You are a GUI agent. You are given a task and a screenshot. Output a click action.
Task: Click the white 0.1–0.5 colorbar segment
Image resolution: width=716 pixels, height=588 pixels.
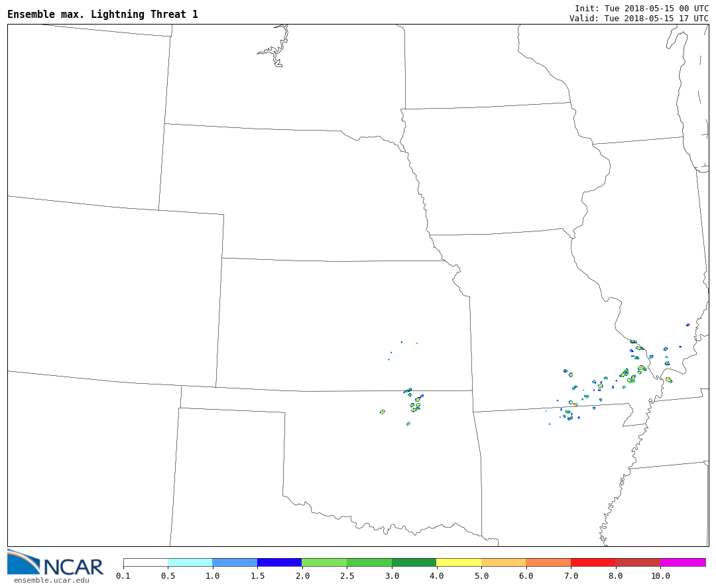(146, 562)
